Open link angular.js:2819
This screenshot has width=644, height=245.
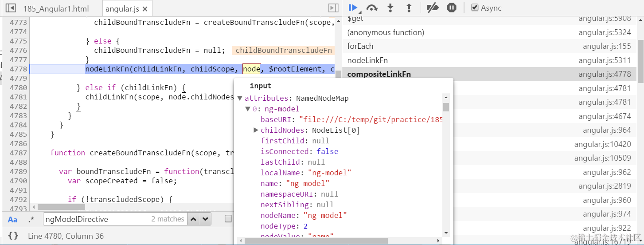(x=605, y=186)
